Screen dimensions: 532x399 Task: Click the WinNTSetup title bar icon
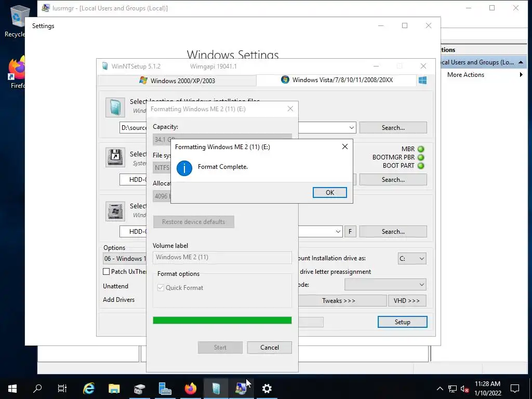(x=105, y=66)
